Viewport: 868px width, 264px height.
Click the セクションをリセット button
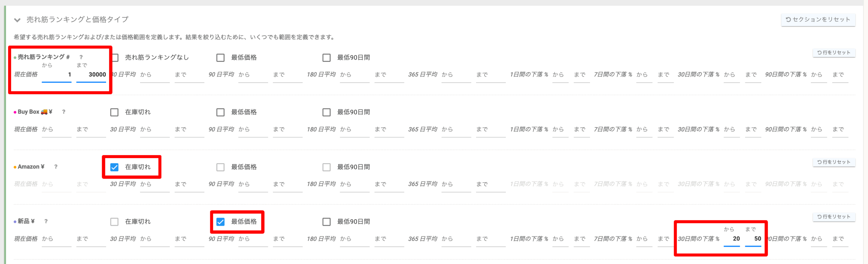pyautogui.click(x=818, y=20)
